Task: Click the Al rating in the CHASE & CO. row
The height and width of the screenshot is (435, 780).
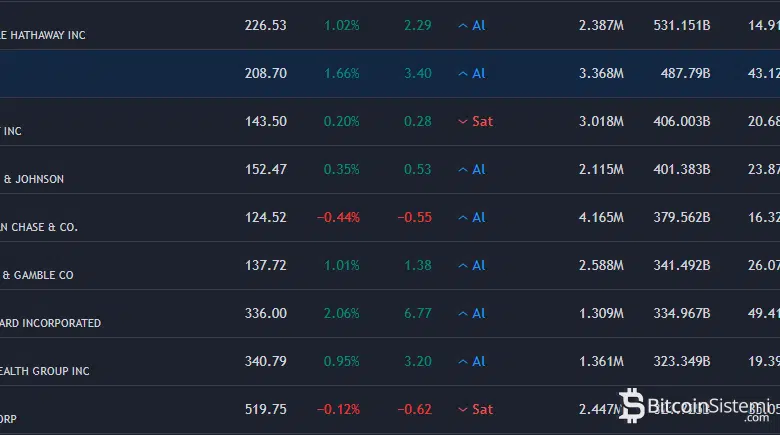Action: [471, 217]
